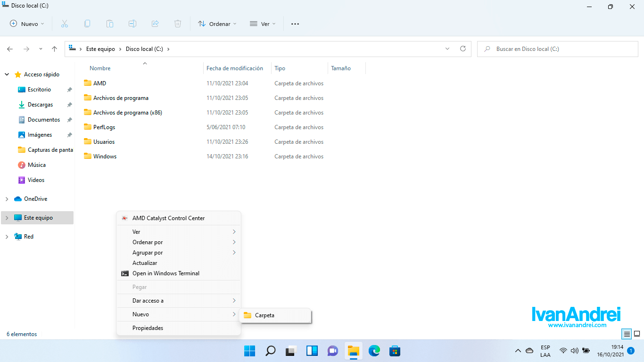Sort by Tamaño column header
The width and height of the screenshot is (644, 362).
click(341, 68)
